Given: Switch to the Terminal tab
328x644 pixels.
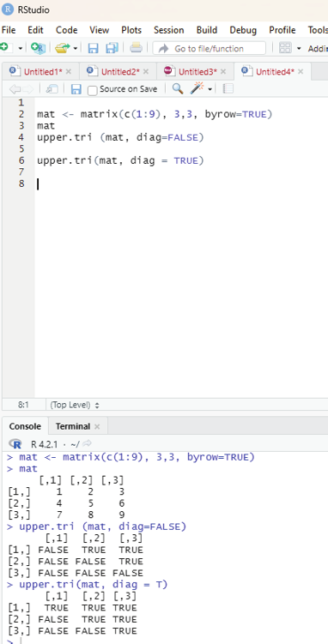Looking at the screenshot, I should (x=73, y=426).
